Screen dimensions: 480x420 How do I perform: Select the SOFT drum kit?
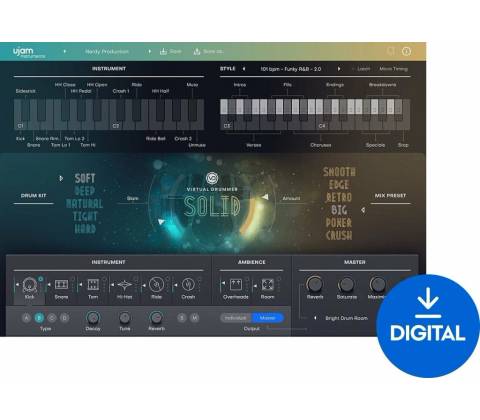[85, 178]
